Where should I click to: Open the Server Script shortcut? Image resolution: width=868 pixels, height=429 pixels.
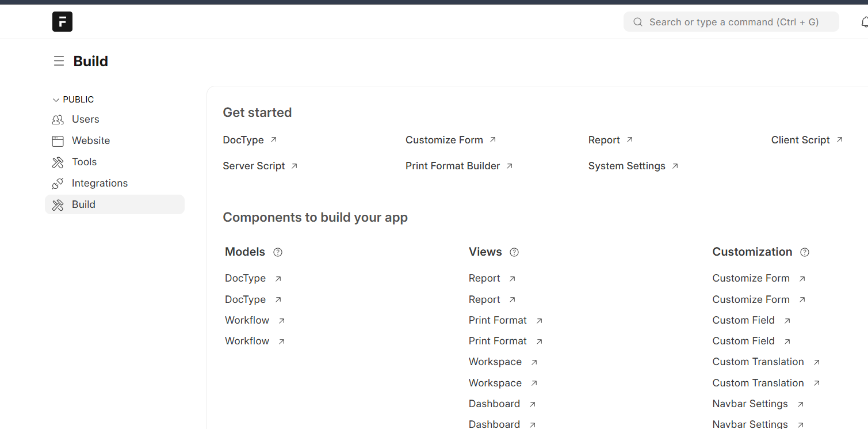point(254,166)
